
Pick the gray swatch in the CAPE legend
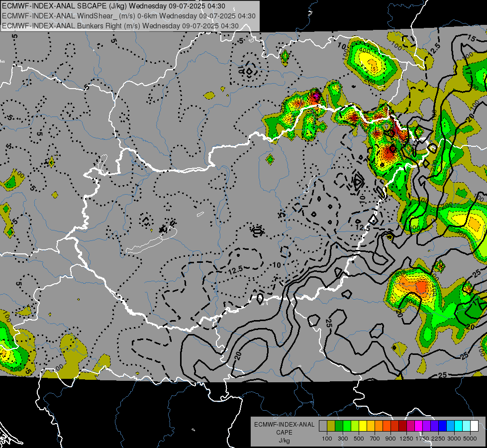323,426
